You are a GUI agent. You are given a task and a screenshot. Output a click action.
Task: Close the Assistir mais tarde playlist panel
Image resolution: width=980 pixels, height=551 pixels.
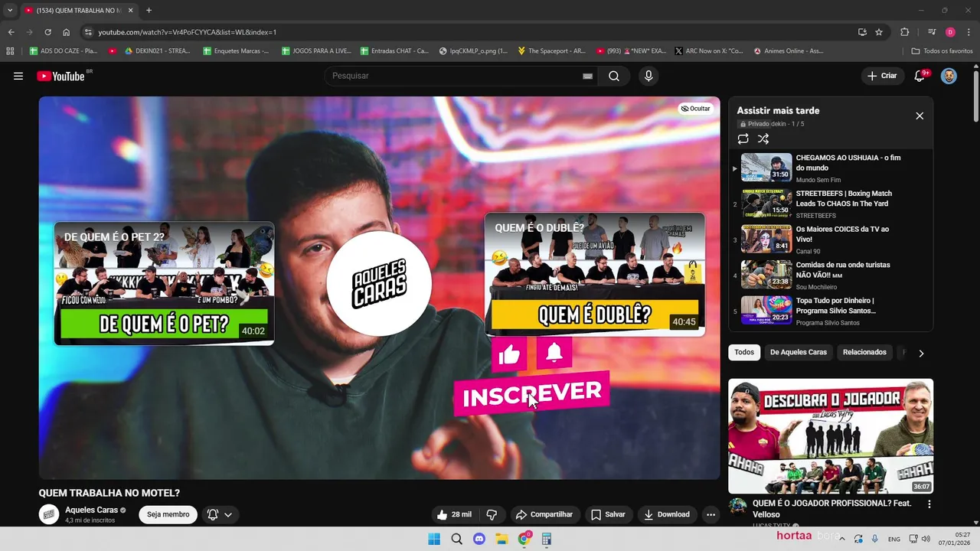(920, 116)
